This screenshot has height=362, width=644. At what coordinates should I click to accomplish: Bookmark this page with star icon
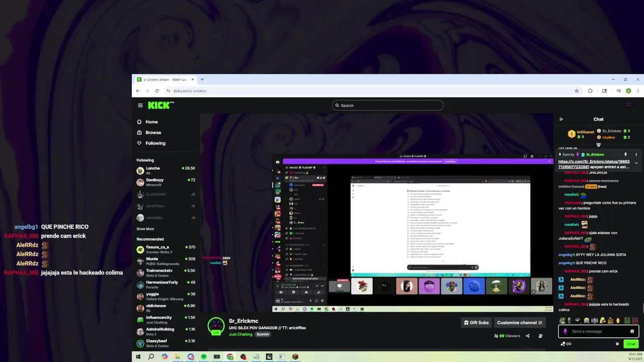coord(577,91)
